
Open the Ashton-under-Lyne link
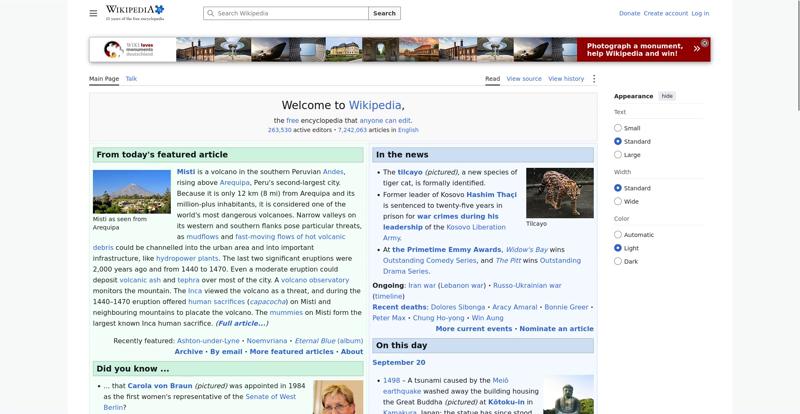click(208, 340)
